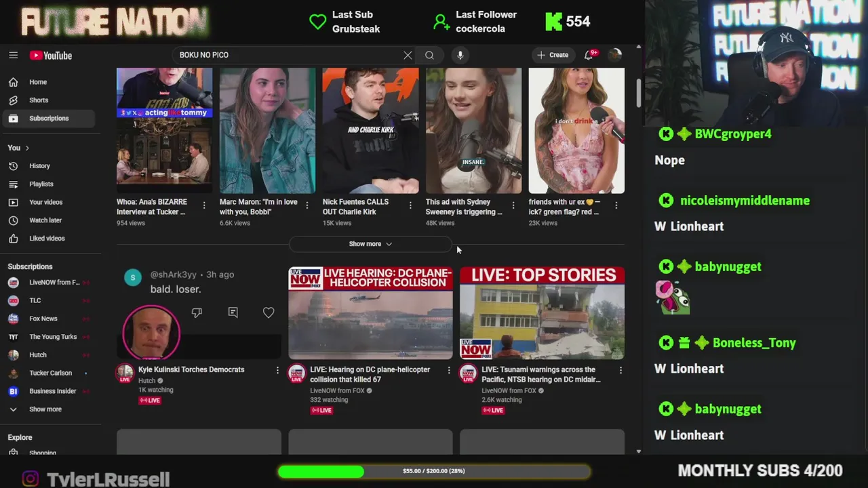Screen dimensions: 868x488
Task: Open LIVE: TOP STORIES thumbnail
Action: 542,313
